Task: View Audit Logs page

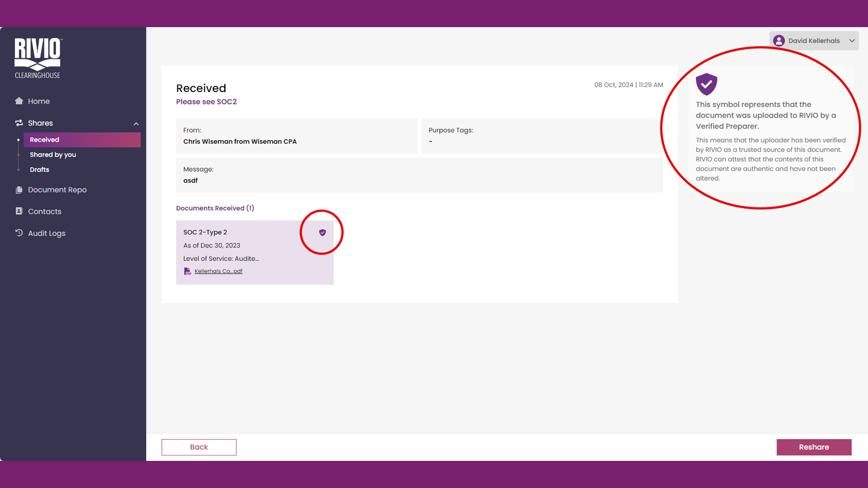Action: 47,233
